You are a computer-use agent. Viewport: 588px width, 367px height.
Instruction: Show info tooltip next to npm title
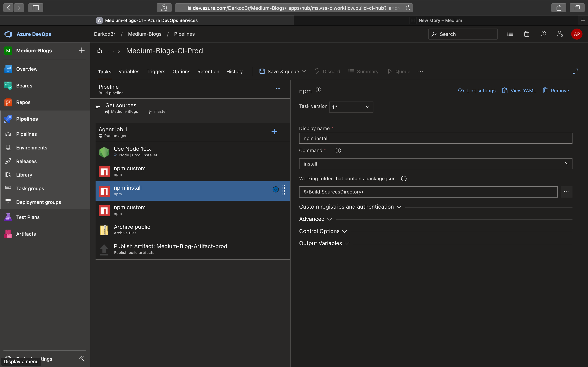click(318, 90)
